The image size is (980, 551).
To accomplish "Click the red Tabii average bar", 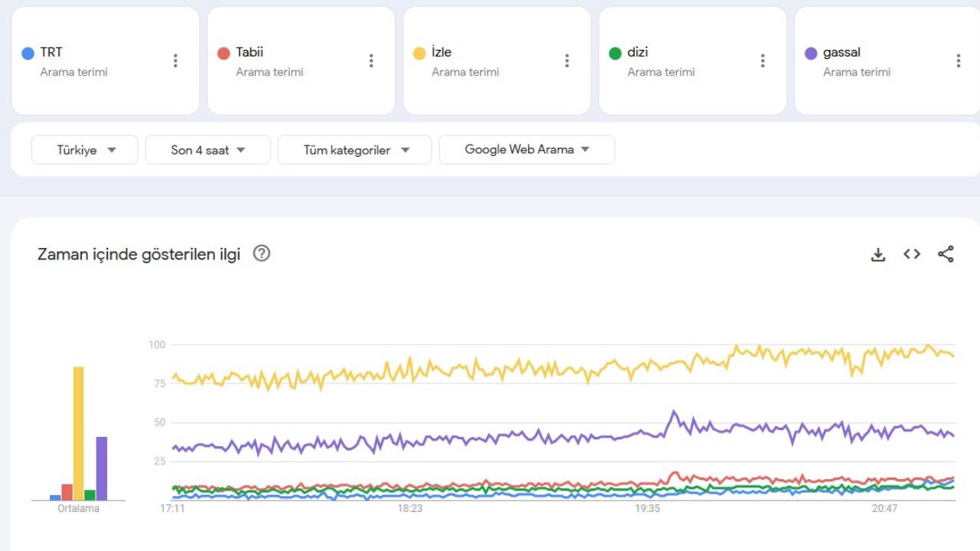I will [x=67, y=492].
